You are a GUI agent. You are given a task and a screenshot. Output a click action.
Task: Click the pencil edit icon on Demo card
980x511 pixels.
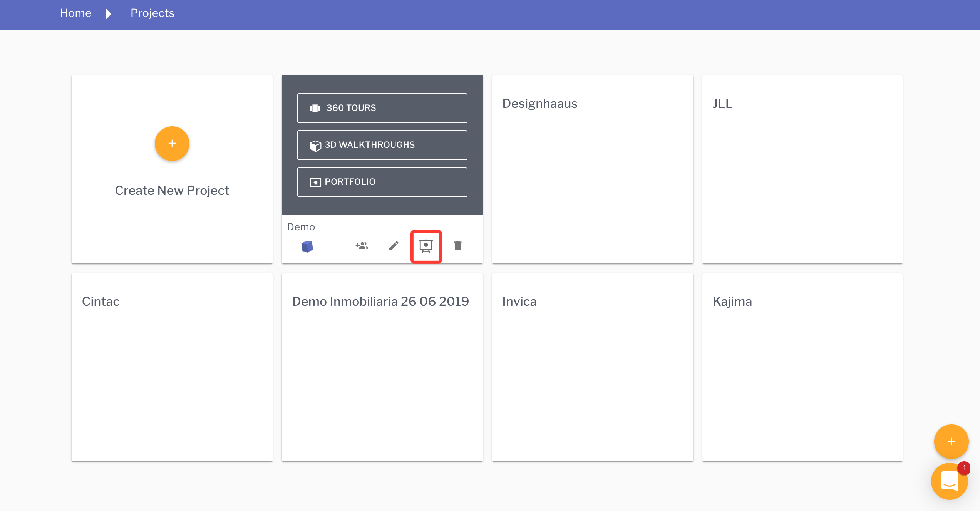(394, 246)
